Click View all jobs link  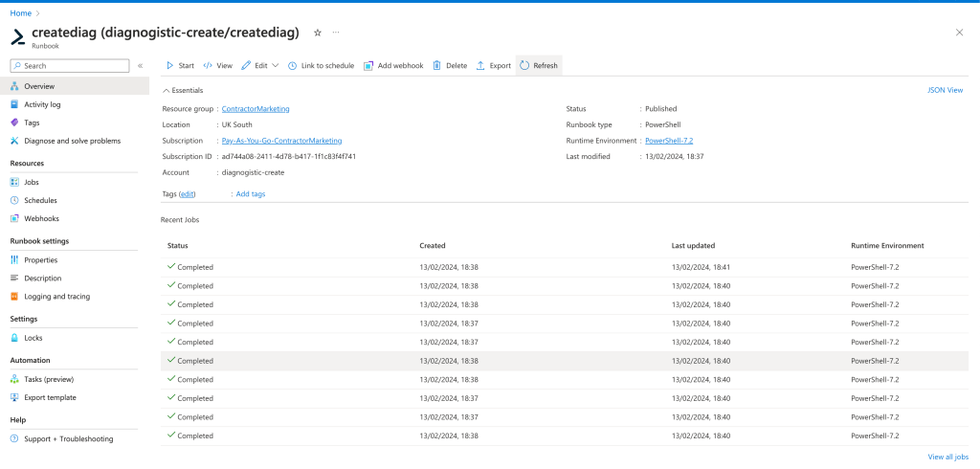(948, 458)
